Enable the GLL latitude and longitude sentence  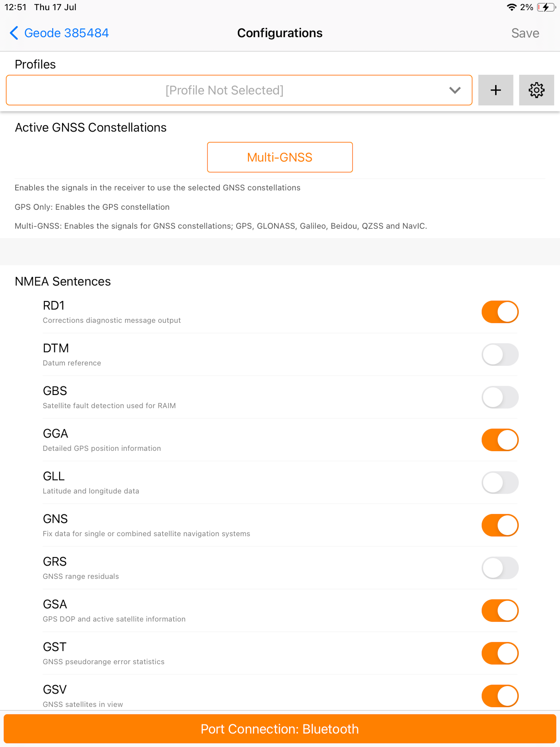[500, 483]
